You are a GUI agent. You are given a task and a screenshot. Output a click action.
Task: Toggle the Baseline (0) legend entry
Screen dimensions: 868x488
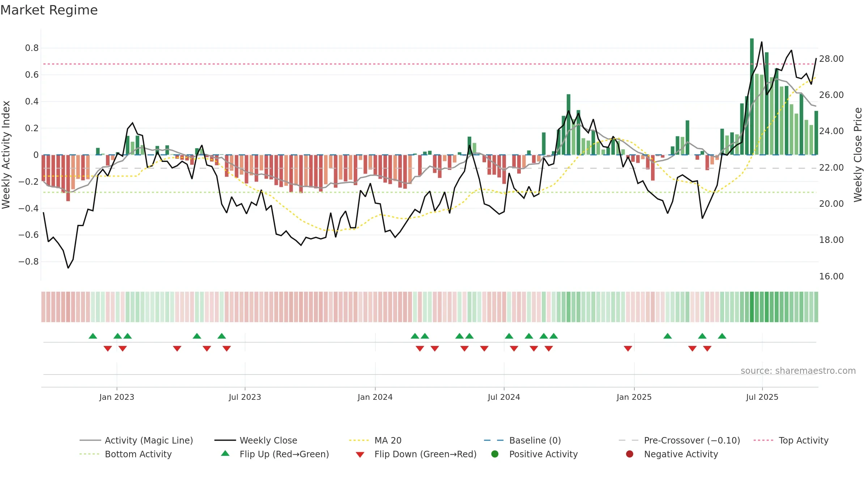click(522, 440)
